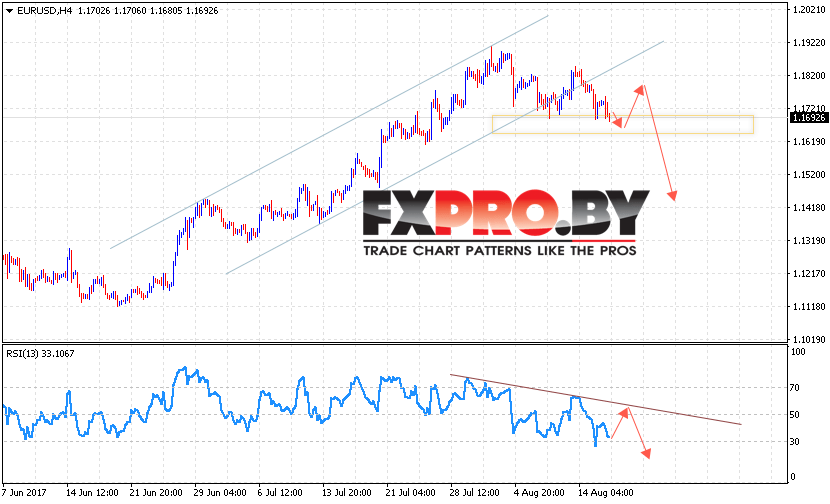This screenshot has height=504, width=830.
Task: Click the 1.12170 price axis label
Action: click(x=809, y=274)
